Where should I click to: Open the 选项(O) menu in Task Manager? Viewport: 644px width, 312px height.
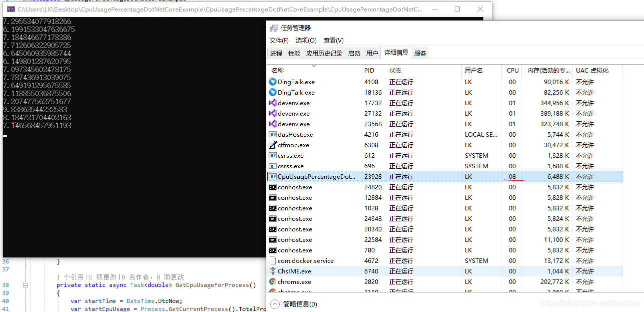(306, 41)
